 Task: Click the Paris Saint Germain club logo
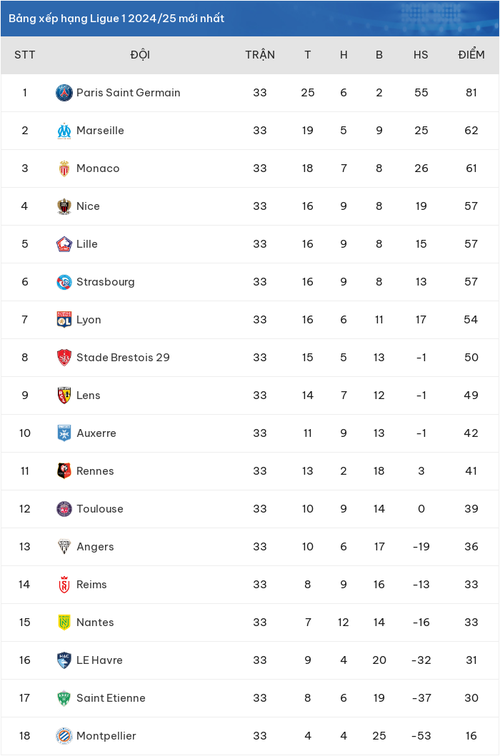click(x=64, y=93)
